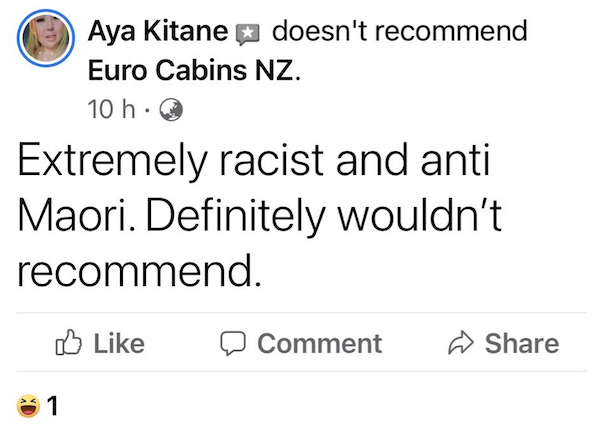Click the thumbs-up Like icon
Screen dimensions: 604x438
click(x=71, y=344)
